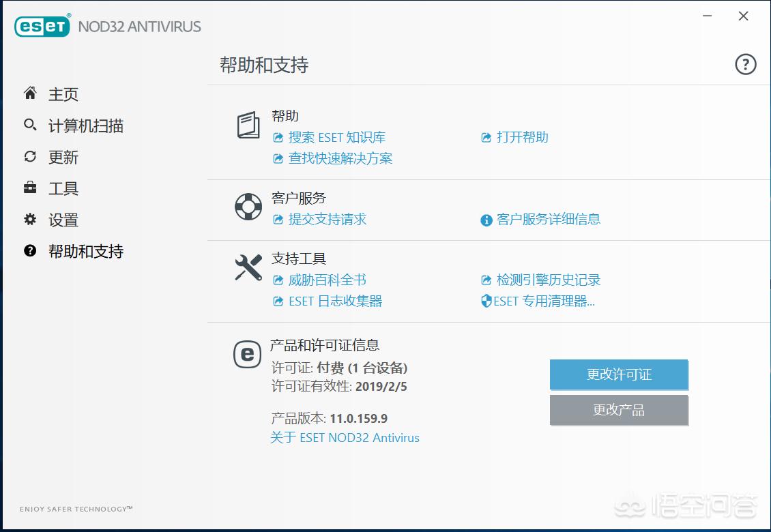Viewport: 771px width, 532px height.
Task: Click the toolbox icon beside 工具
Action: click(x=30, y=188)
